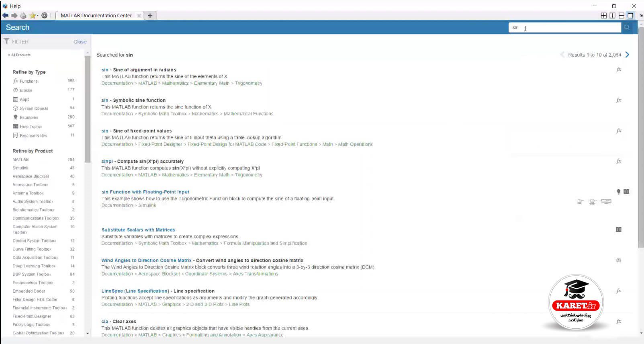The height and width of the screenshot is (344, 644).
Task: Click Math Operations breadcrumb link
Action: [x=355, y=144]
